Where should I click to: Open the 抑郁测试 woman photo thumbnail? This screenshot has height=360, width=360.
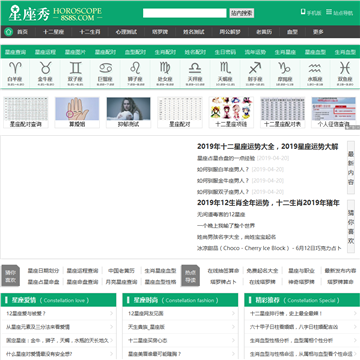click(128, 112)
